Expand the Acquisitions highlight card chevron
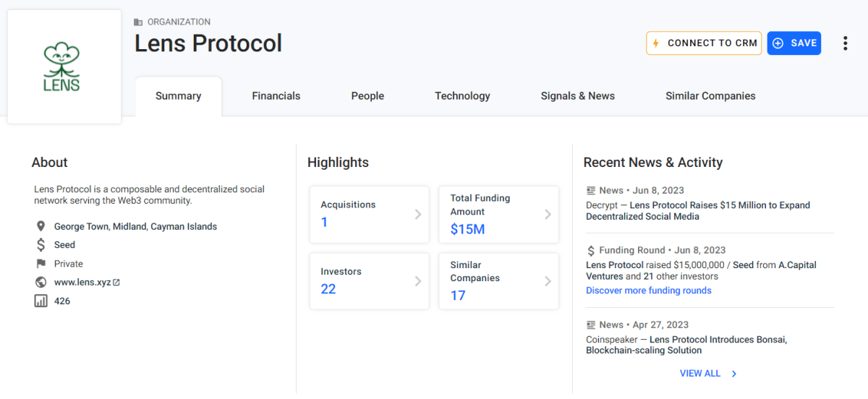The image size is (868, 399). (418, 215)
